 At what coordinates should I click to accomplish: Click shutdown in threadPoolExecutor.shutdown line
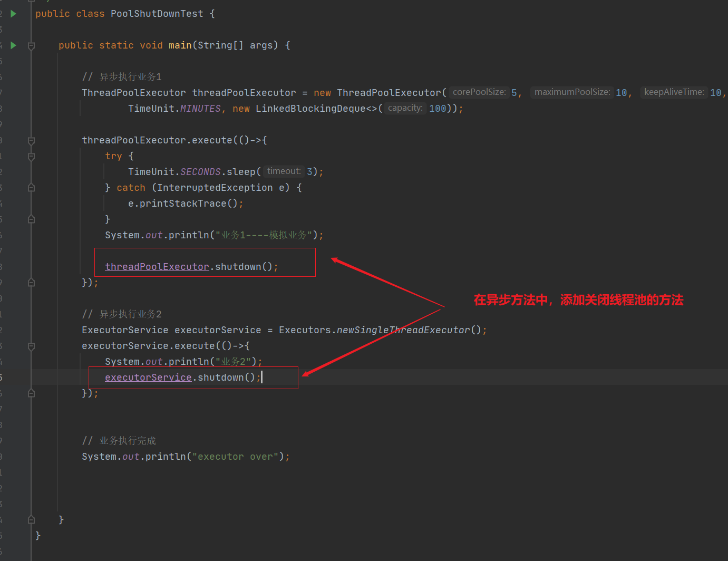coord(238,267)
